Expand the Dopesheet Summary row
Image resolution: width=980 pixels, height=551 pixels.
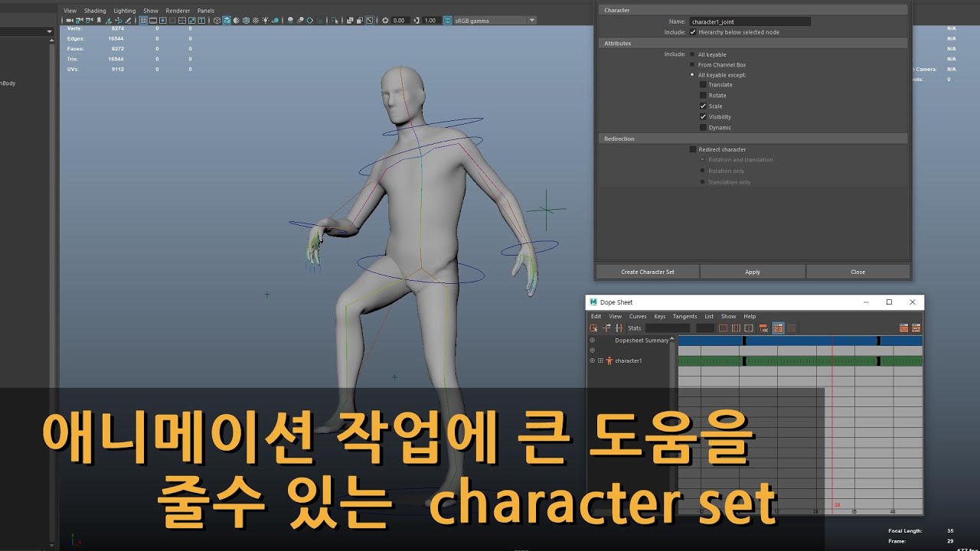pos(592,341)
